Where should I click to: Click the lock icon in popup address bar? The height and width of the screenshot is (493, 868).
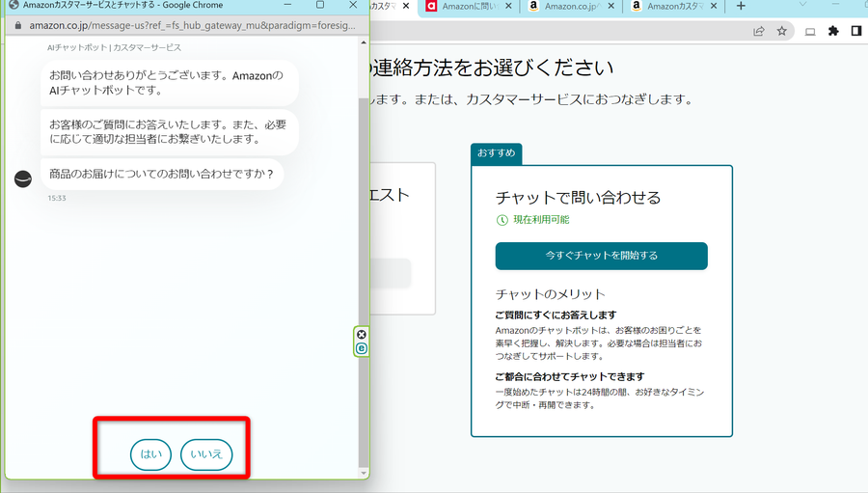click(17, 25)
